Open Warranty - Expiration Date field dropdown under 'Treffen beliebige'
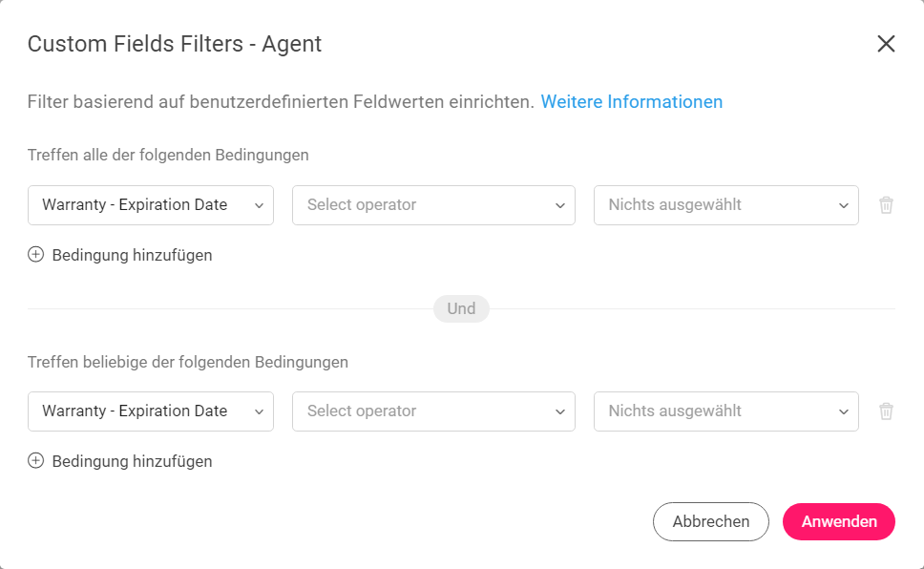This screenshot has height=569, width=924. coord(151,411)
